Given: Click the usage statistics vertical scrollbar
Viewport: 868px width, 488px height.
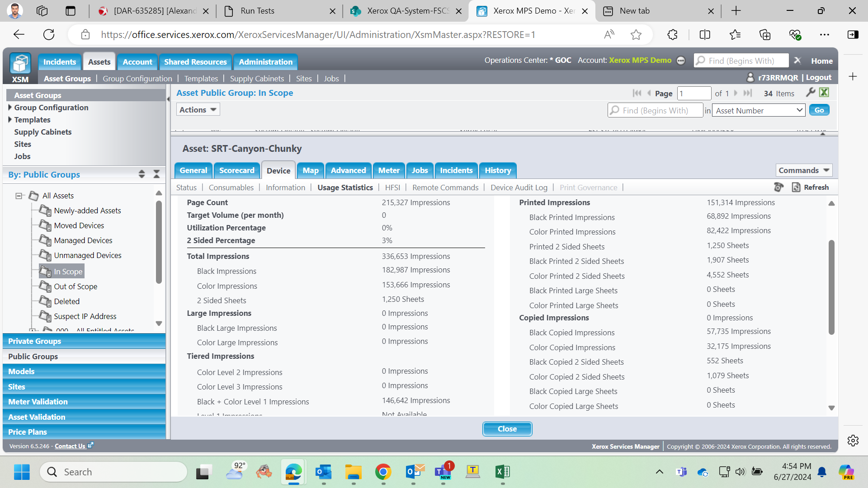Looking at the screenshot, I should pyautogui.click(x=831, y=287).
